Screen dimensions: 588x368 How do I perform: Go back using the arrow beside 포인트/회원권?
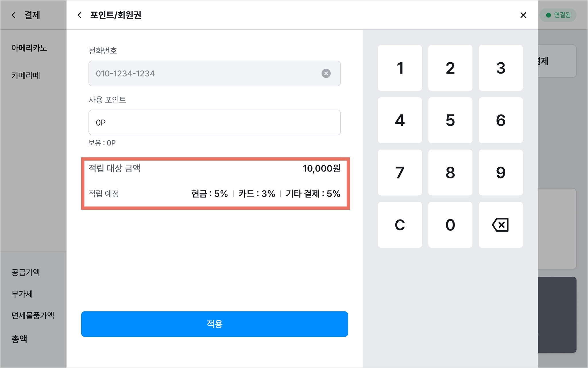click(80, 15)
